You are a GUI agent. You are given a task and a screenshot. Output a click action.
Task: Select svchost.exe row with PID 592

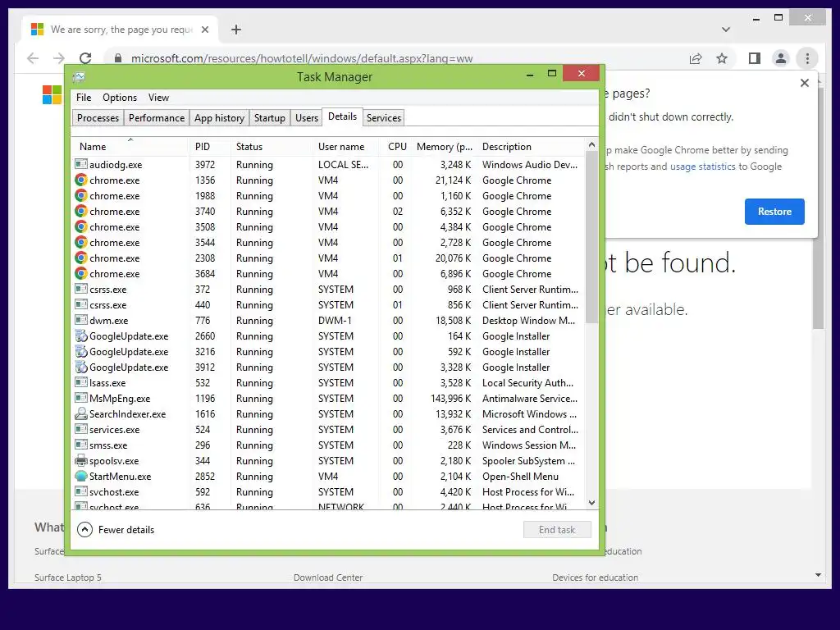pyautogui.click(x=328, y=492)
